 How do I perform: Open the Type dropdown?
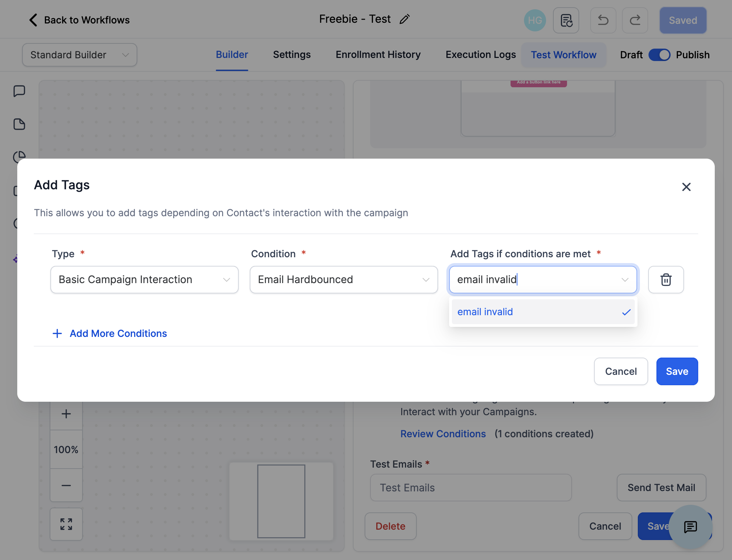tap(145, 280)
